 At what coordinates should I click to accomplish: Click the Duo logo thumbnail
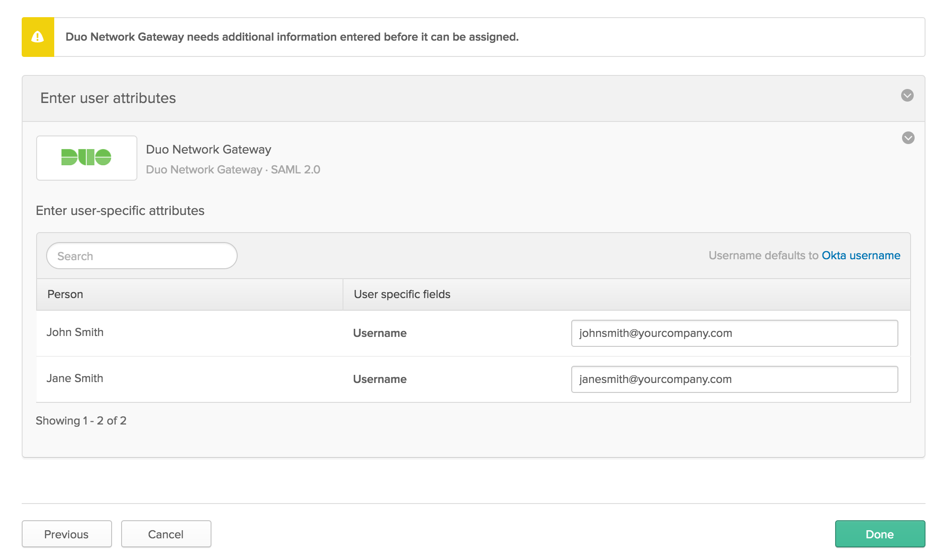coord(87,158)
